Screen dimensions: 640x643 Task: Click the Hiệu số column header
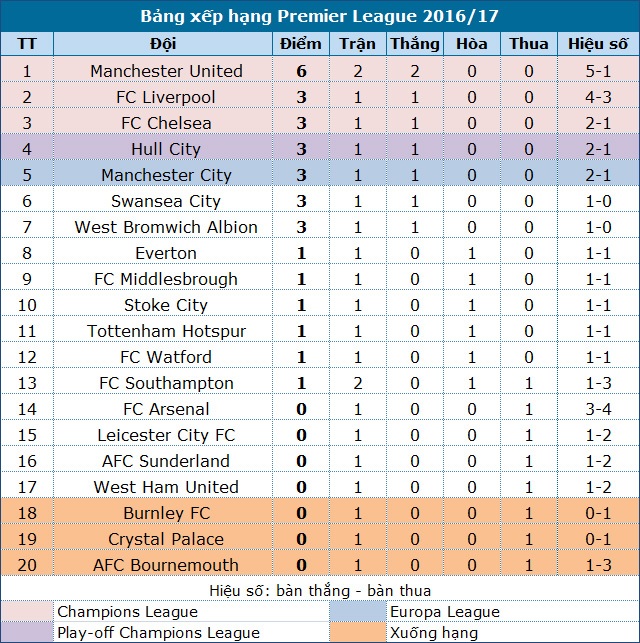tap(597, 44)
